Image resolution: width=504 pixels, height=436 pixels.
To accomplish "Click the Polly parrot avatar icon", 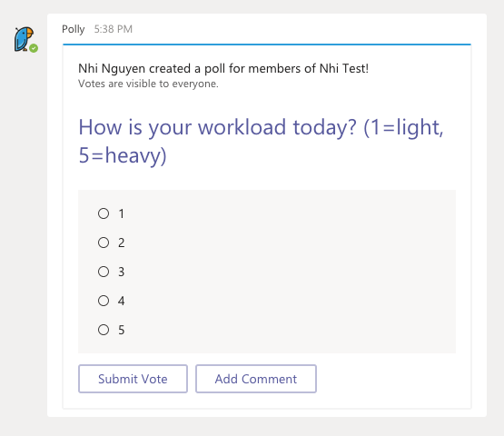I will (25, 39).
